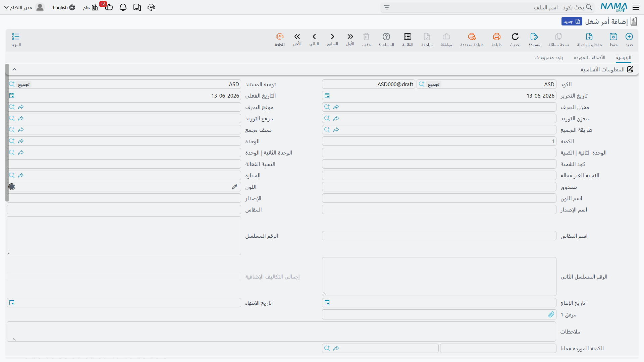Click the جديد (New) toolbar icon
The height and width of the screenshot is (362, 644).
tap(629, 37)
